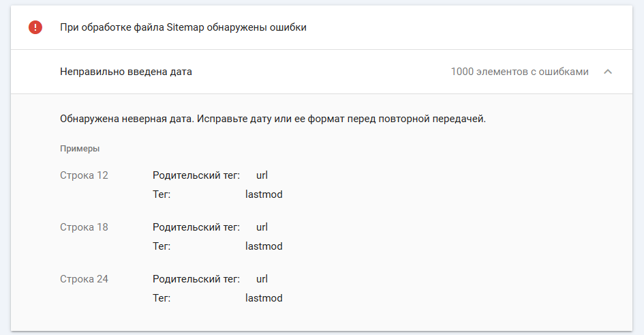Viewport: 644px width, 335px height.
Task: Click the 'lastmod' value for Строка 24
Action: [x=264, y=298]
